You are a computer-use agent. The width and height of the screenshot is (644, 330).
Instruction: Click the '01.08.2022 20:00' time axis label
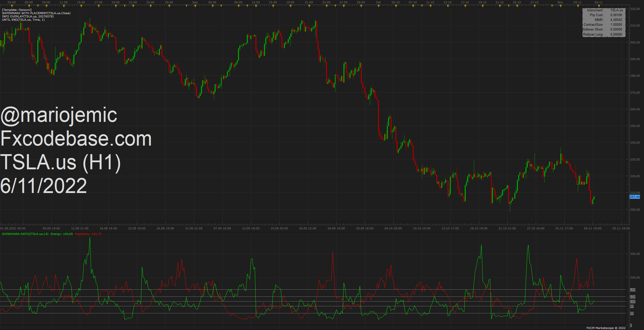pyautogui.click(x=13, y=228)
